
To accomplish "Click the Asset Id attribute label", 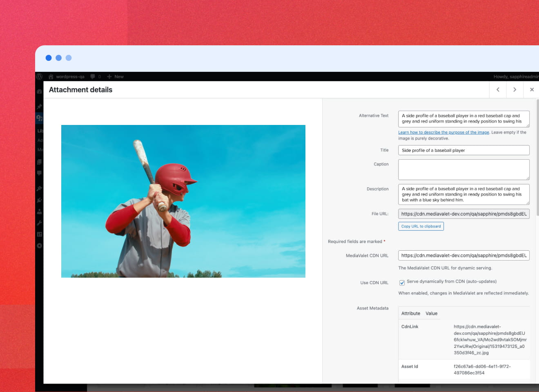I will [x=410, y=367].
